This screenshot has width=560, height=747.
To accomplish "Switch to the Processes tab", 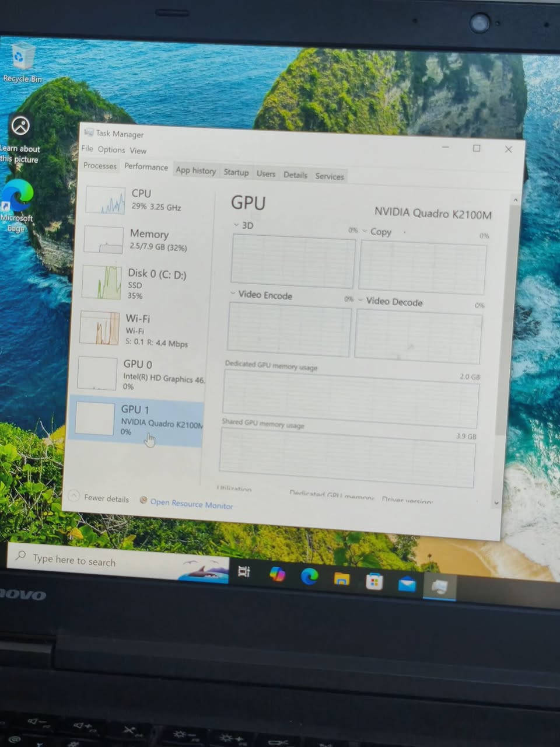I will (x=100, y=166).
